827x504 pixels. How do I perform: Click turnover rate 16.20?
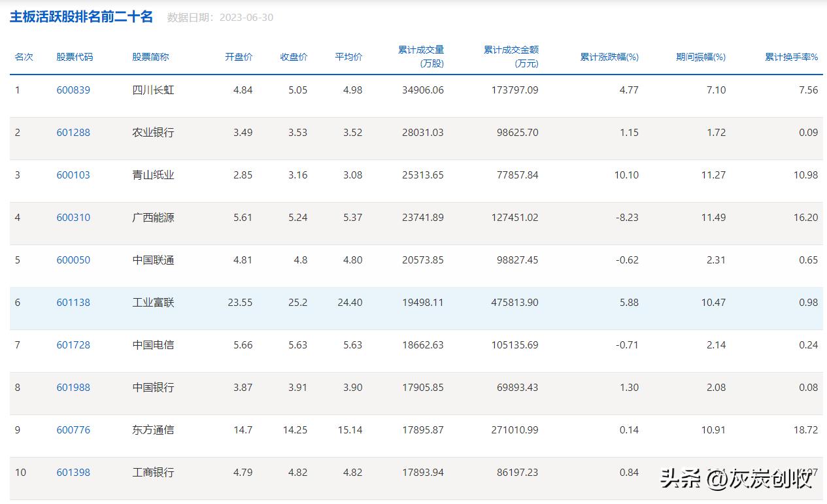pyautogui.click(x=806, y=218)
